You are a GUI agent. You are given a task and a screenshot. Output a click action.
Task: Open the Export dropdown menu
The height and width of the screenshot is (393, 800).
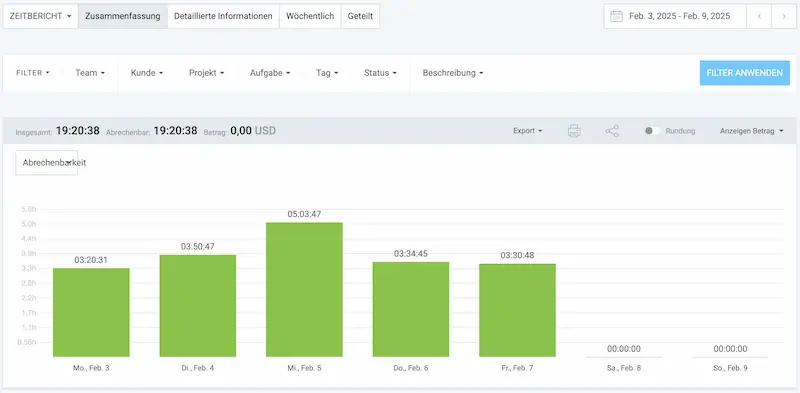tap(528, 131)
